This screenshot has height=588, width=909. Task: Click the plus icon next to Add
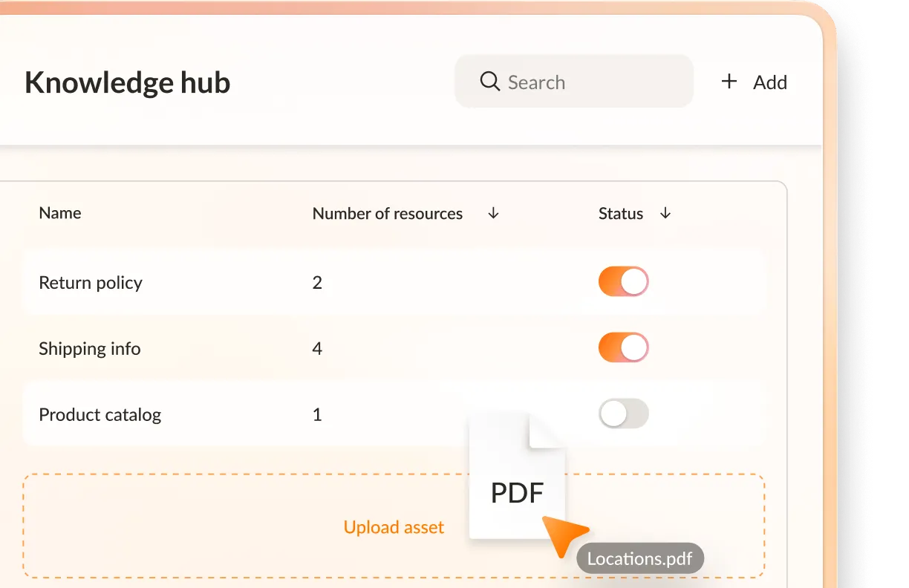coord(729,82)
